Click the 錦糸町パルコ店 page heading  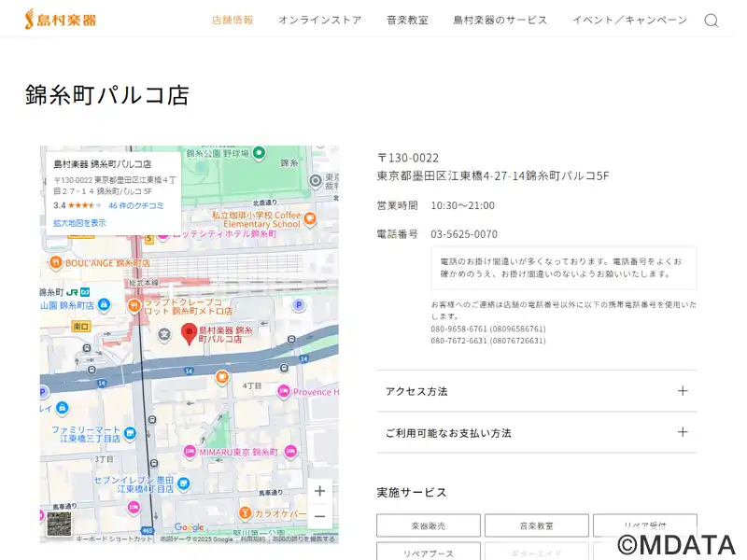(107, 95)
